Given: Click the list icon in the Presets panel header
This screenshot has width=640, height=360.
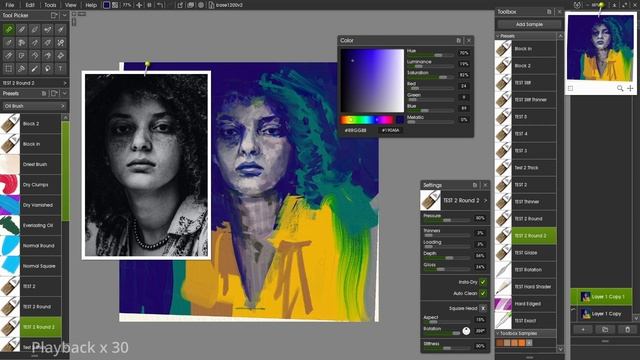Looking at the screenshot, I should (x=44, y=93).
